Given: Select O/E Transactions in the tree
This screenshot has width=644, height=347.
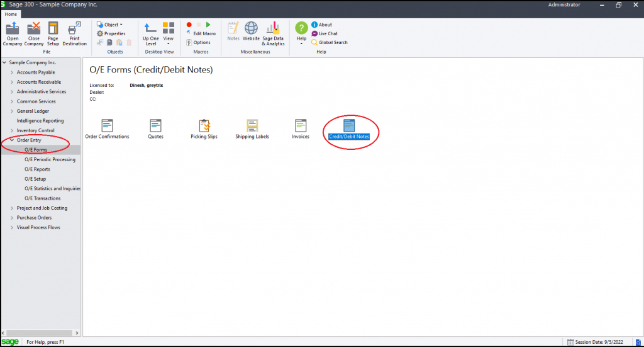Looking at the screenshot, I should point(42,198).
